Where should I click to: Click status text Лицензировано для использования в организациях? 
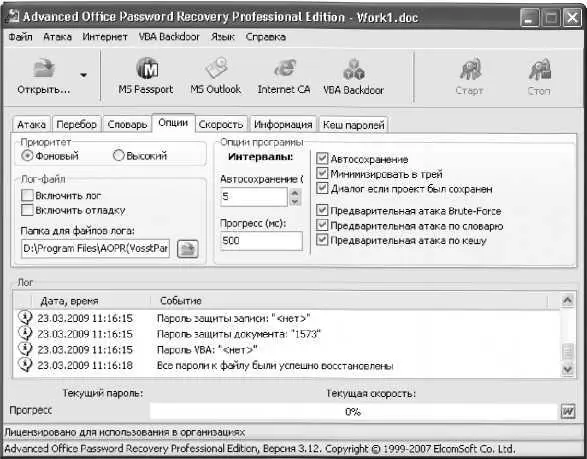click(125, 432)
